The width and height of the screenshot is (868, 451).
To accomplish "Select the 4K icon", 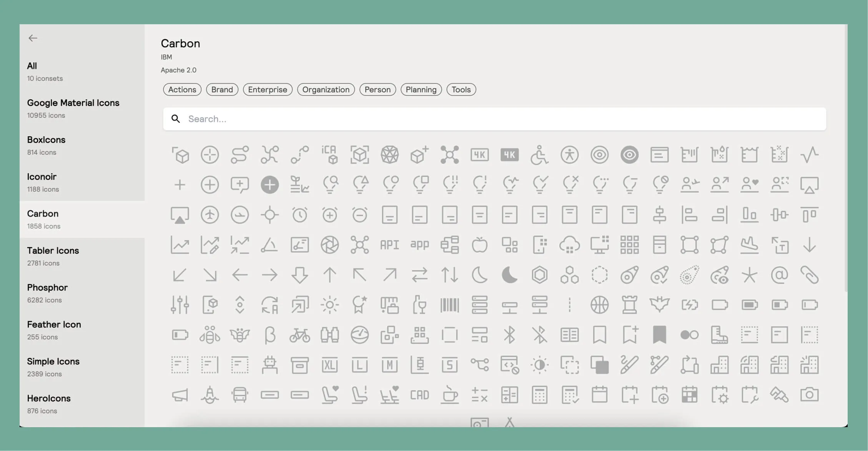I will pyautogui.click(x=479, y=155).
